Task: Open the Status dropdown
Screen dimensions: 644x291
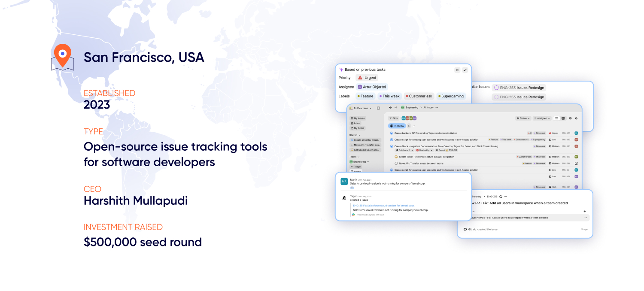Action: (x=523, y=118)
